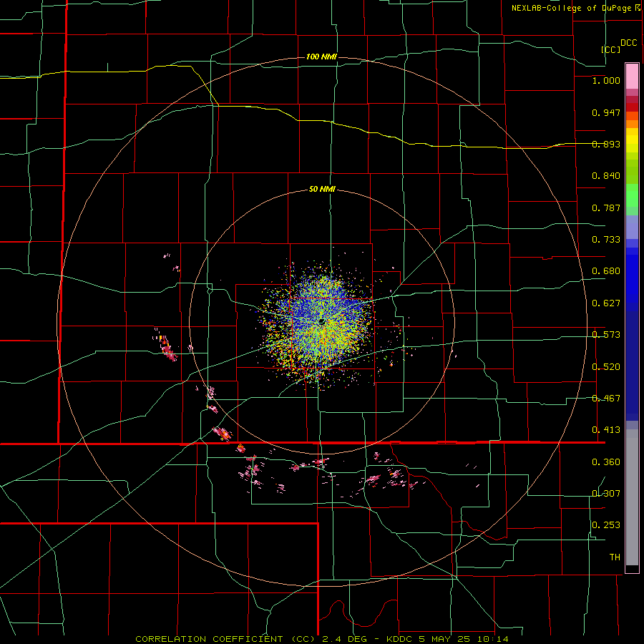644x644 pixels.
Task: Click the radar site marker at ring center
Action: (322, 321)
